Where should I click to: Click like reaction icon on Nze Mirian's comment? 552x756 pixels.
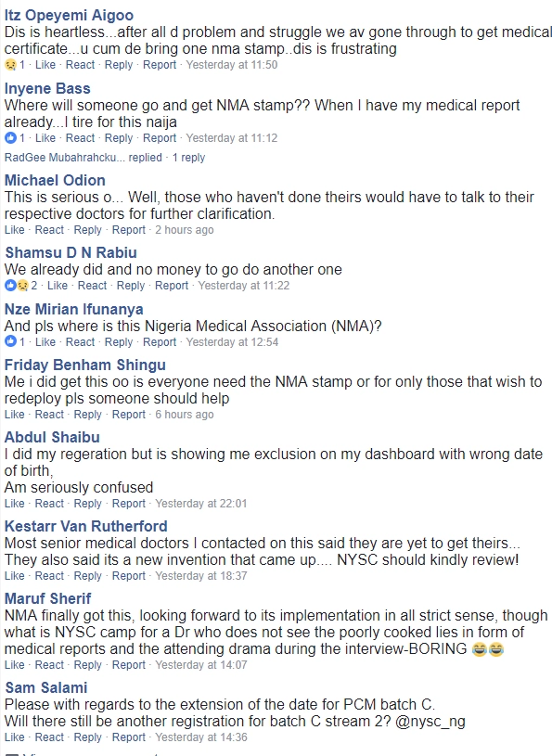[x=10, y=342]
